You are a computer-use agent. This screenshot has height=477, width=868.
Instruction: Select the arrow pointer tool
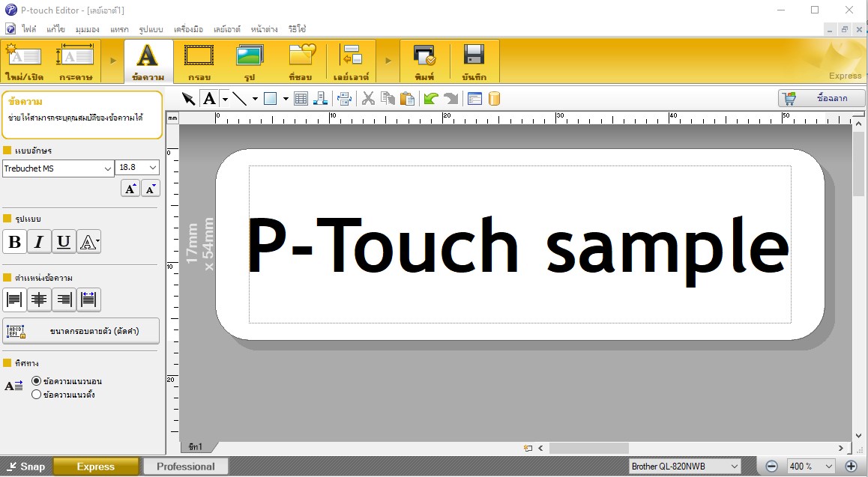coord(188,99)
